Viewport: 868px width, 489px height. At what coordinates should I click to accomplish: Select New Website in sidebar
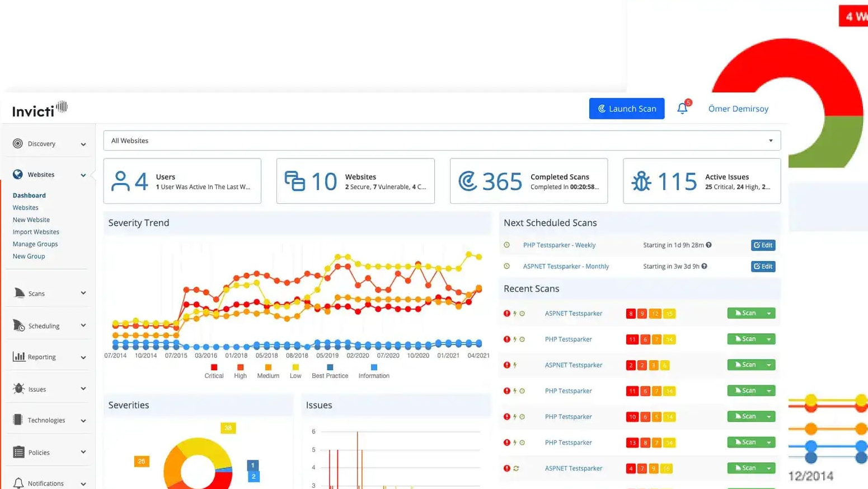pyautogui.click(x=31, y=220)
